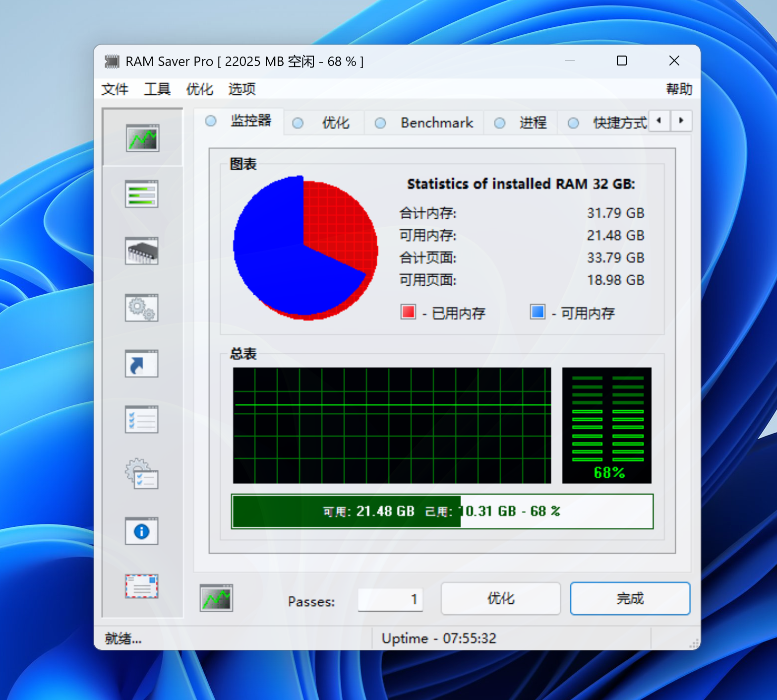Open the twin gears sidebar icon
This screenshot has height=700, width=777.
pyautogui.click(x=142, y=308)
